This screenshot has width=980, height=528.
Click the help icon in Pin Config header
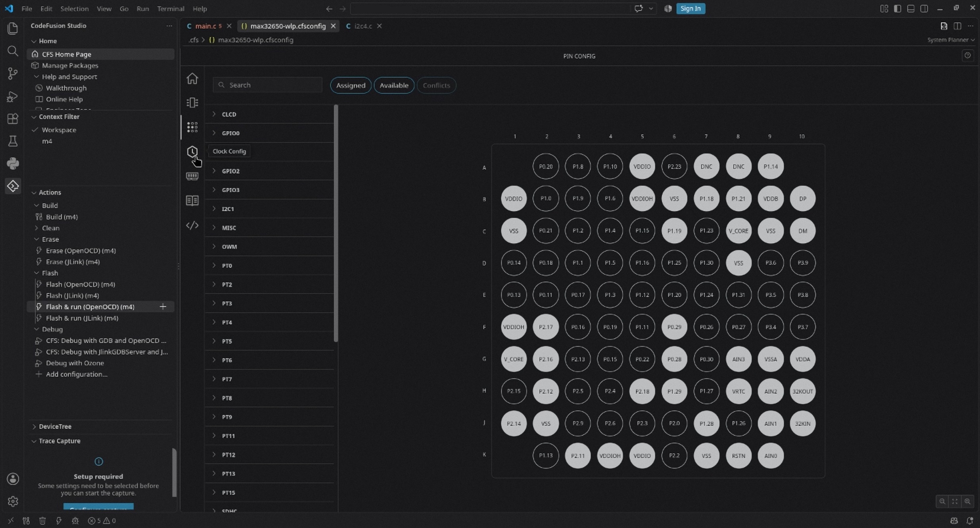(x=967, y=56)
